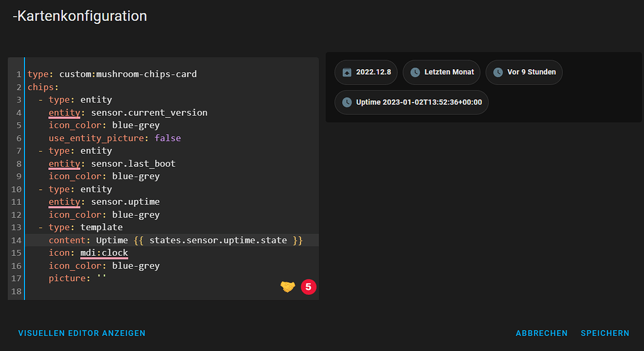The width and height of the screenshot is (644, 351).
Task: Click the clock icon on the Uptime chip
Action: [347, 102]
